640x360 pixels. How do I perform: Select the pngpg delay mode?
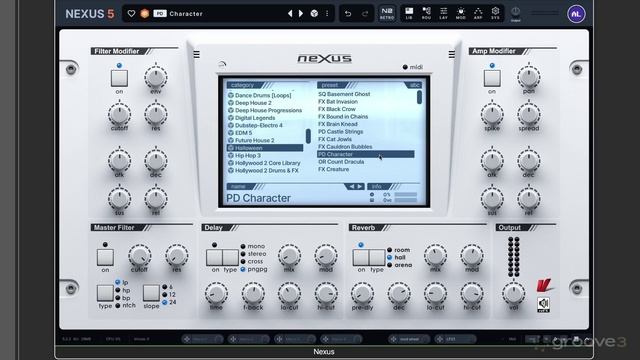click(254, 269)
